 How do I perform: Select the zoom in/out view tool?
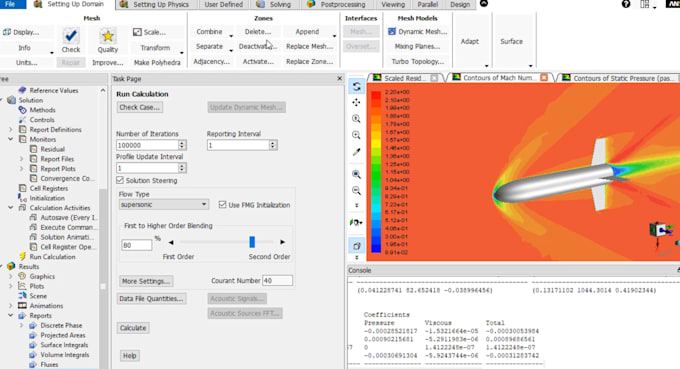pos(356,118)
